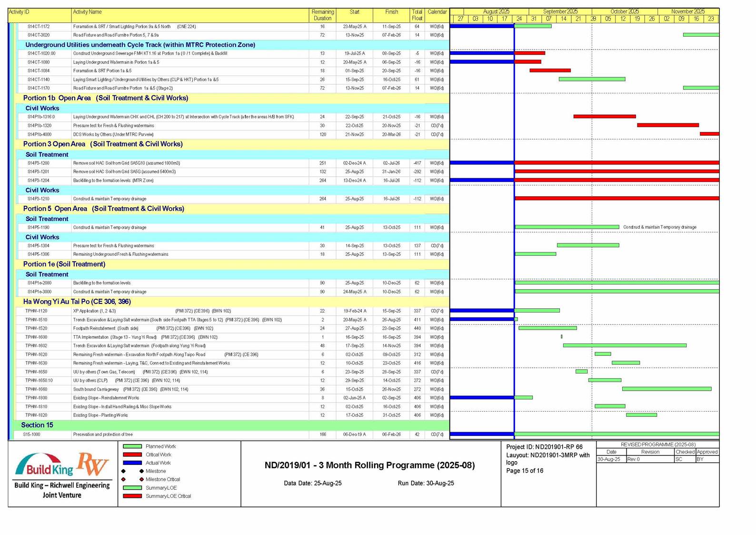Click the remaining duration 166 for S15-1000
This screenshot has height=535, width=756.
coord(322,434)
